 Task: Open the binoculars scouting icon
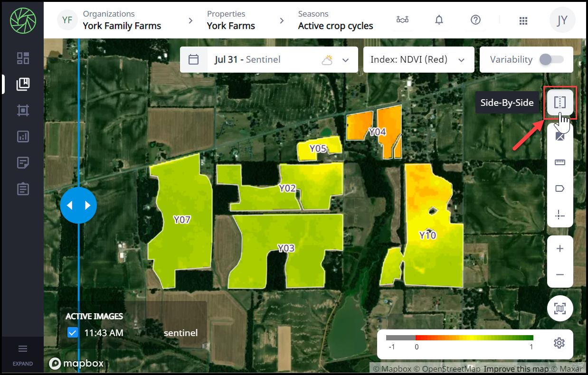(402, 20)
